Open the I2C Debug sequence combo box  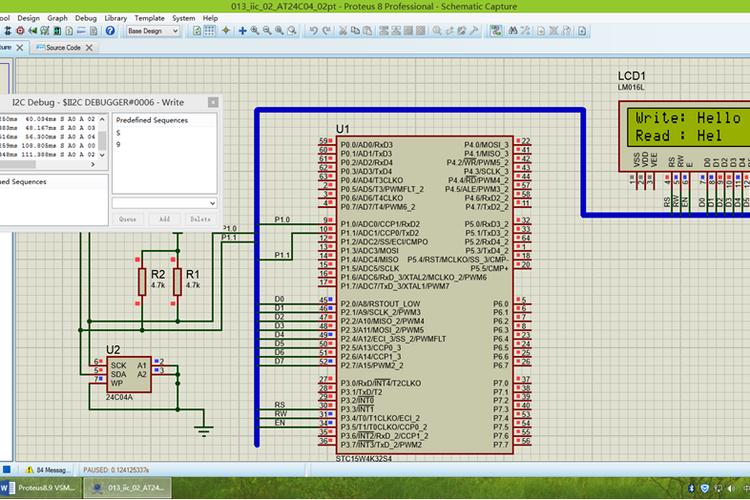pyautogui.click(x=165, y=203)
